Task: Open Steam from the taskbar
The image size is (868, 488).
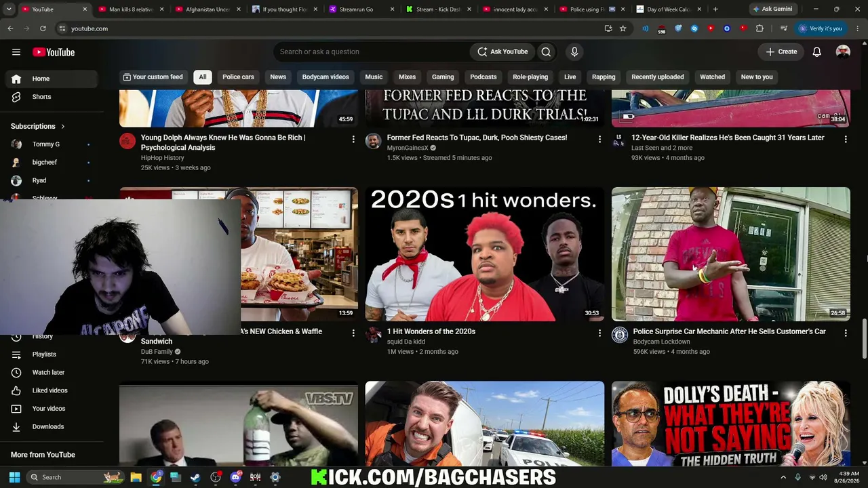Action: coord(195,477)
